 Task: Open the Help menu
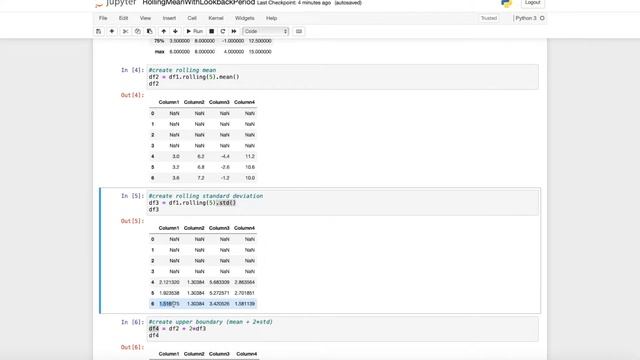[271, 18]
